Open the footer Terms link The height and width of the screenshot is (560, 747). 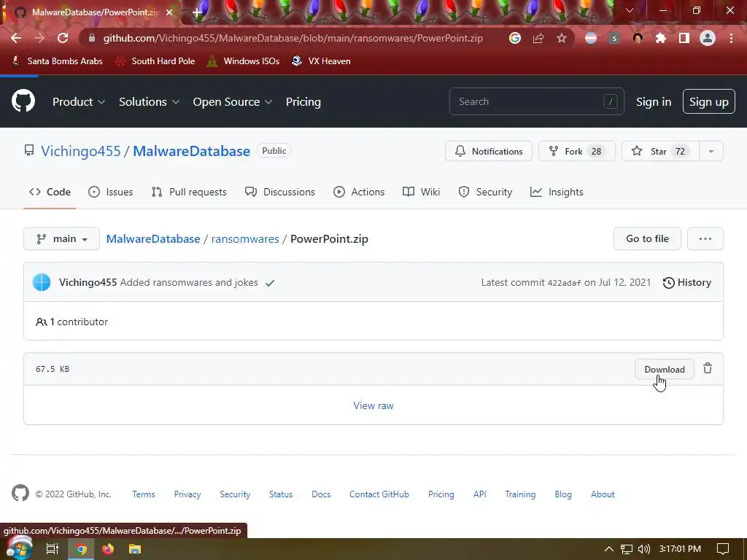pos(144,494)
